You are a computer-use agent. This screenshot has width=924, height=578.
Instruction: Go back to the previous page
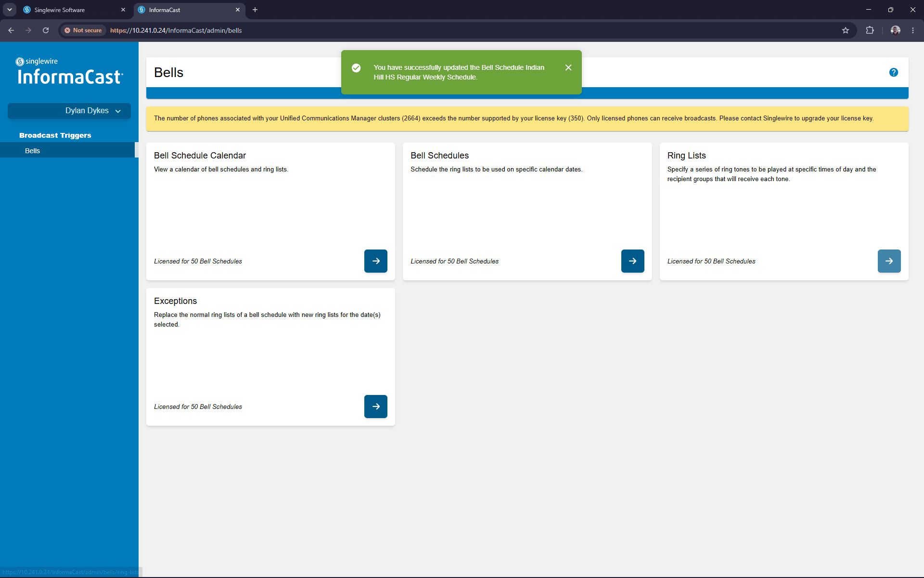(11, 30)
